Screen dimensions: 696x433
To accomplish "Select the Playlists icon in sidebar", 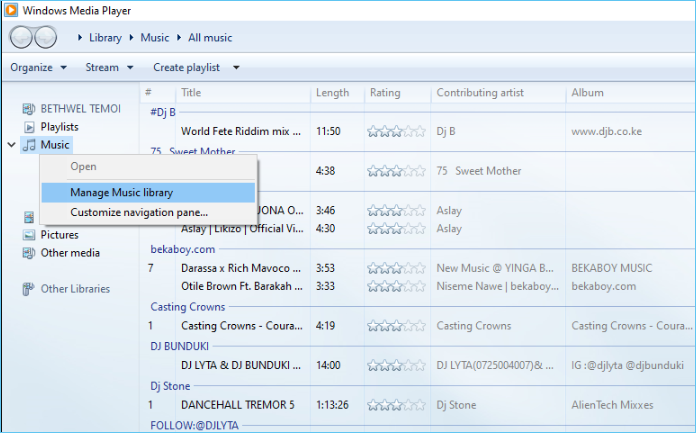I will pyautogui.click(x=29, y=127).
